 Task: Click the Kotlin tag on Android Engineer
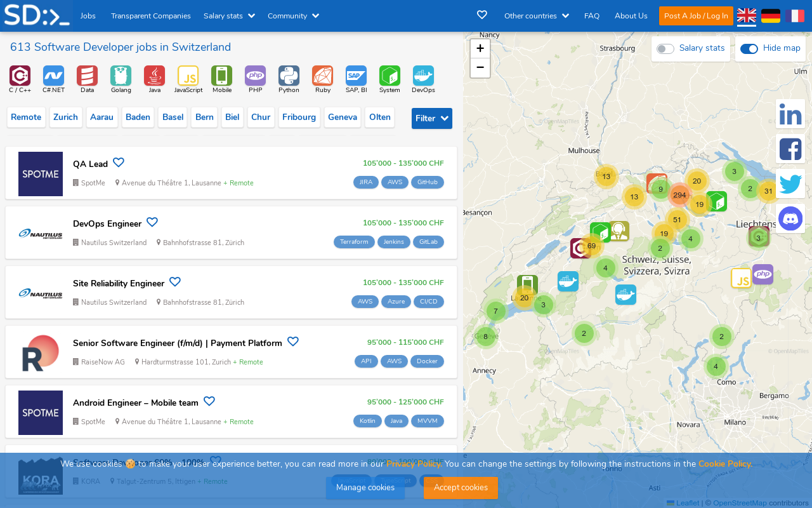(x=367, y=421)
